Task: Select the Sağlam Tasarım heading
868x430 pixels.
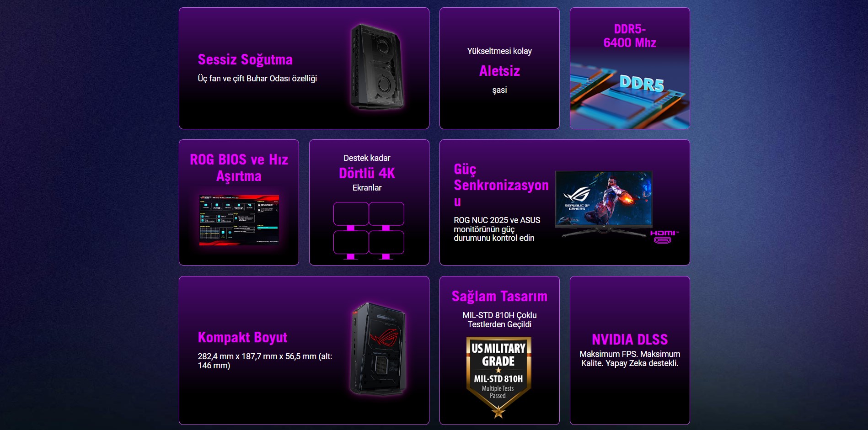Action: tap(499, 296)
